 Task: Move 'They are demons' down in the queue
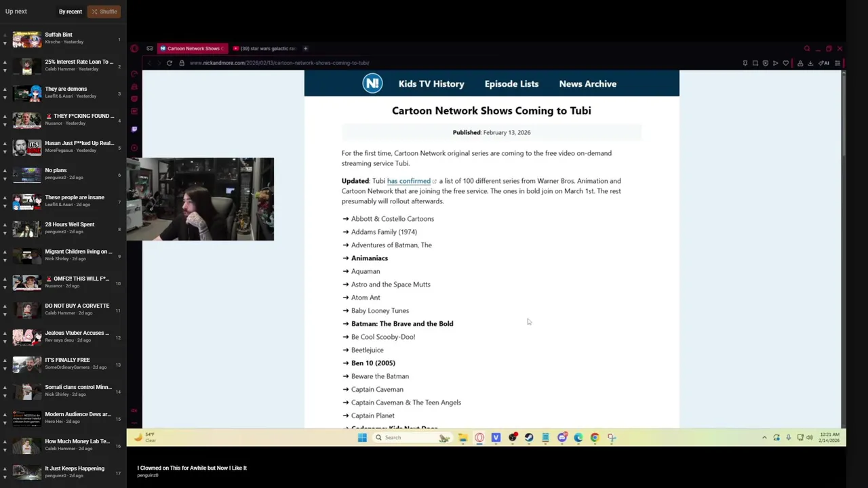(5, 97)
